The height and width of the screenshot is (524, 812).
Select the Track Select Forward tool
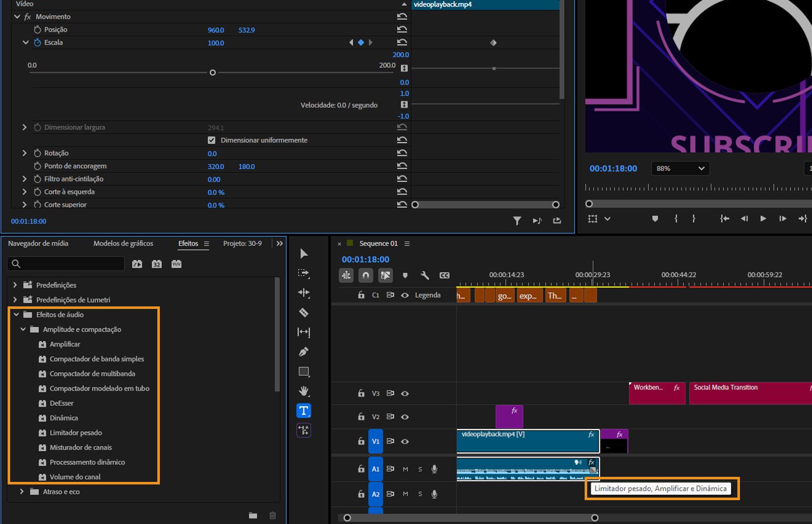pyautogui.click(x=303, y=273)
